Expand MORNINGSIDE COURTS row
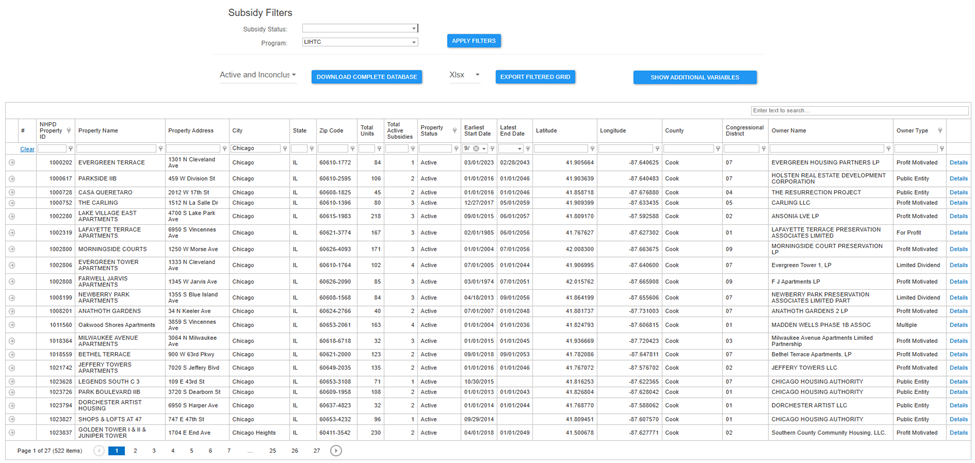The image size is (975, 463). 12,249
